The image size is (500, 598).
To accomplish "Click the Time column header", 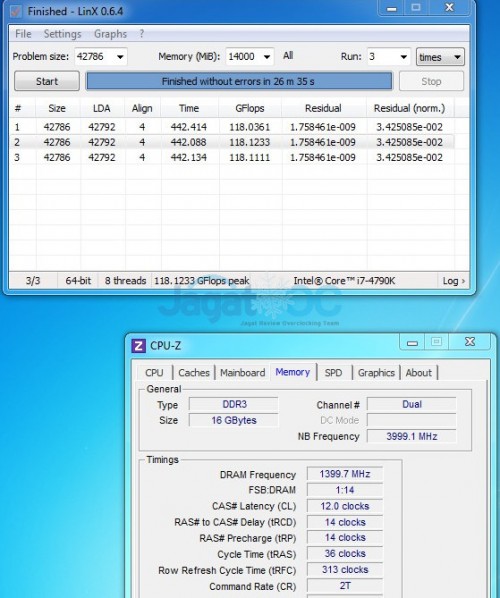I will click(x=189, y=108).
